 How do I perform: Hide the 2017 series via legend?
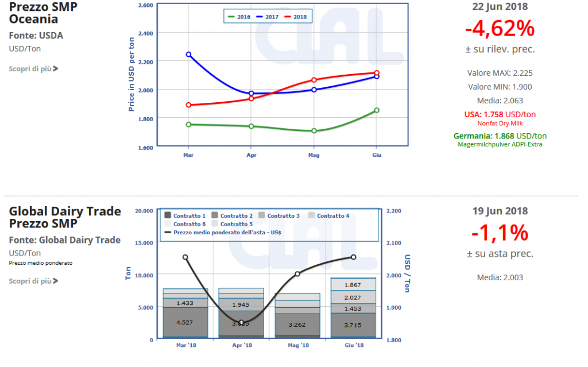click(267, 17)
